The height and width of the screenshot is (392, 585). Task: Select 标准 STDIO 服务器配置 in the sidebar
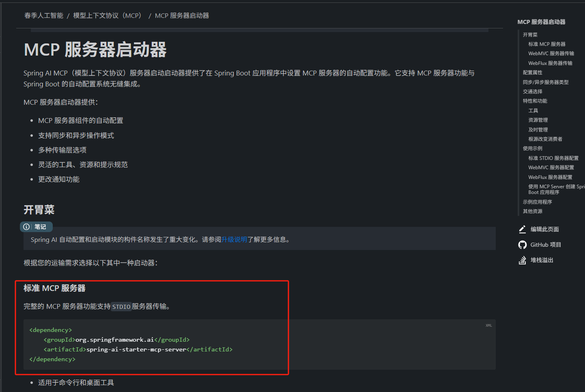(553, 158)
